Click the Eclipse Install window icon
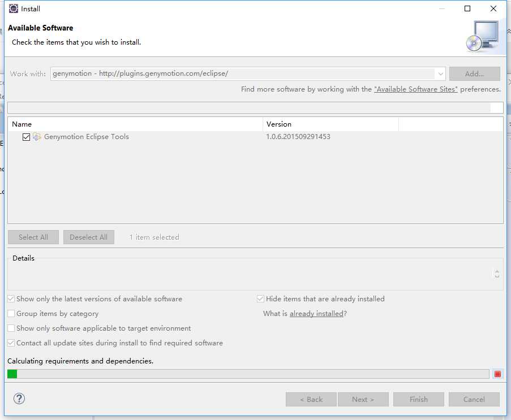Viewport: 511px width, 420px height. point(14,9)
